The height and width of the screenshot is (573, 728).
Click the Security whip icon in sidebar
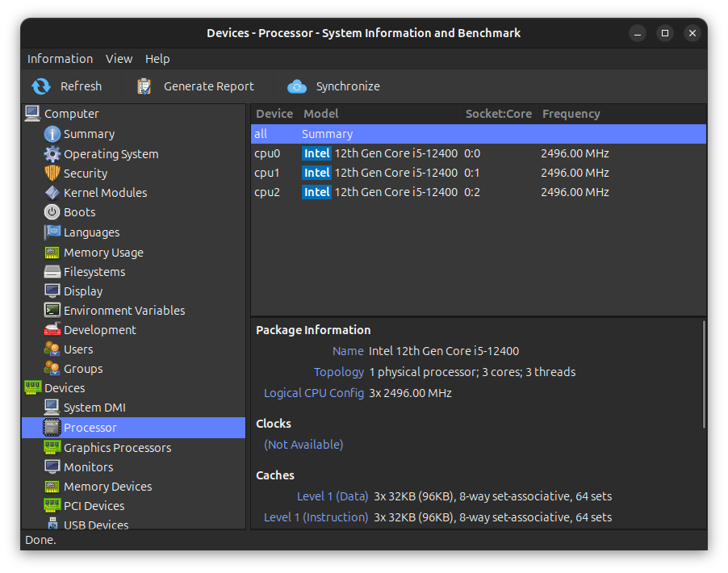coord(52,173)
